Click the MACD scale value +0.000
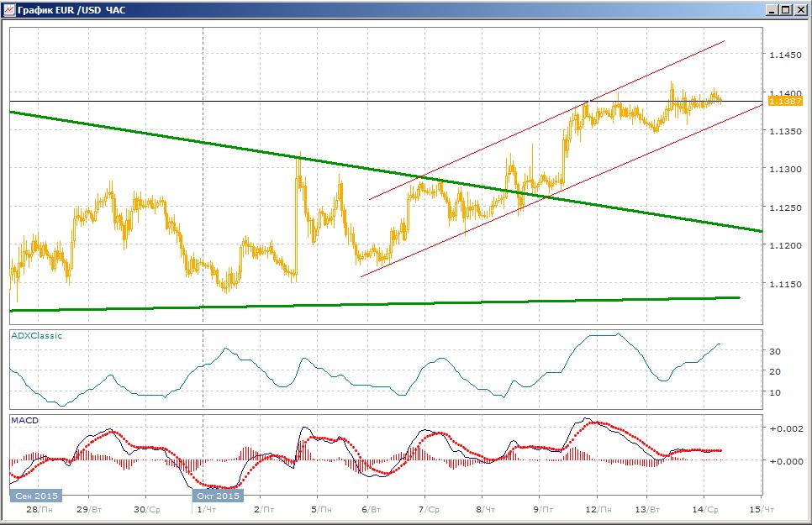Screen dimensions: 812x525 pos(786,461)
